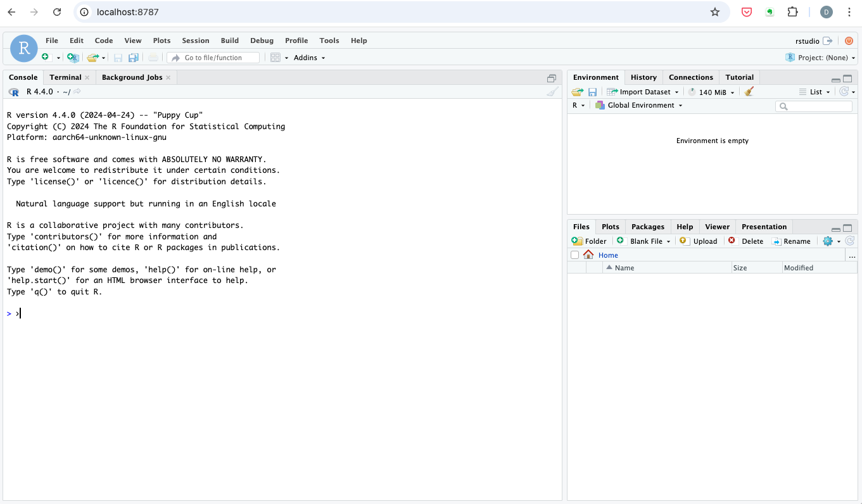The width and height of the screenshot is (862, 504).
Task: Open the Debug menu
Action: point(262,41)
